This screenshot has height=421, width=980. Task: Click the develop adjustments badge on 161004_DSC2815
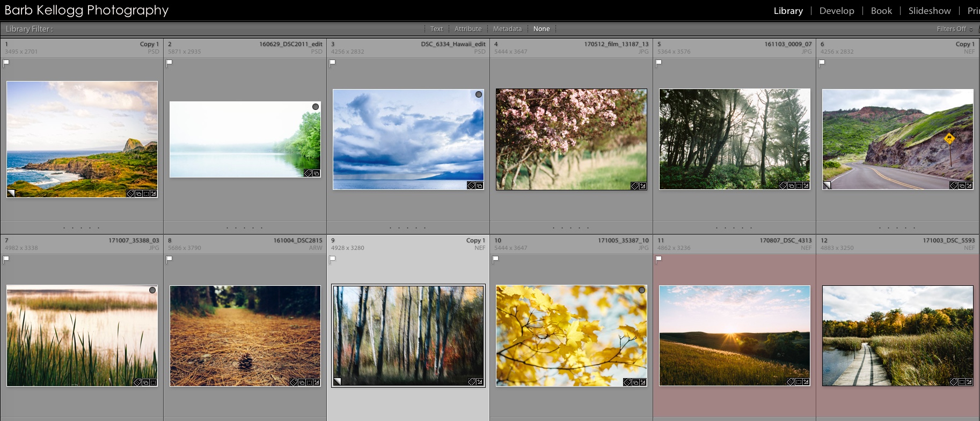(317, 382)
